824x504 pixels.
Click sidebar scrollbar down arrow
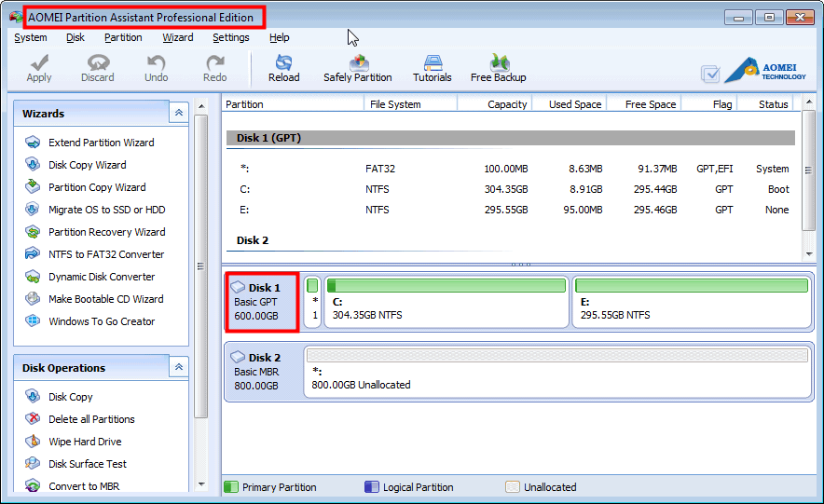click(201, 484)
